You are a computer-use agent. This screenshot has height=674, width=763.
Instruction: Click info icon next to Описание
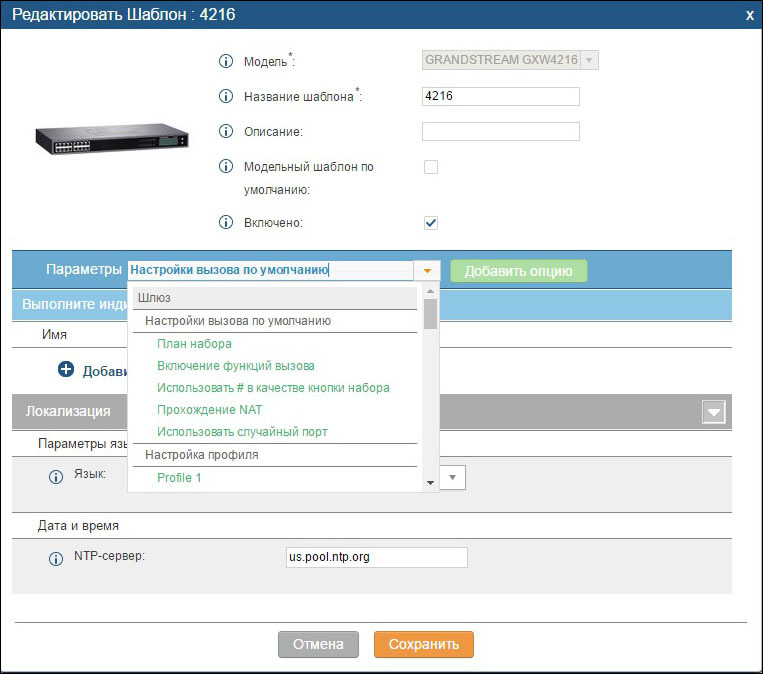click(226, 131)
